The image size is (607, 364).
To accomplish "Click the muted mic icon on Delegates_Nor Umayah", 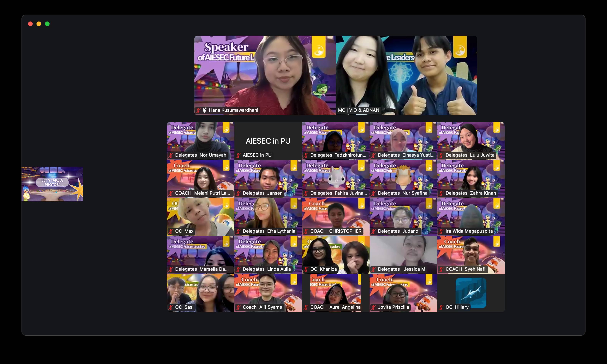I will [x=171, y=155].
